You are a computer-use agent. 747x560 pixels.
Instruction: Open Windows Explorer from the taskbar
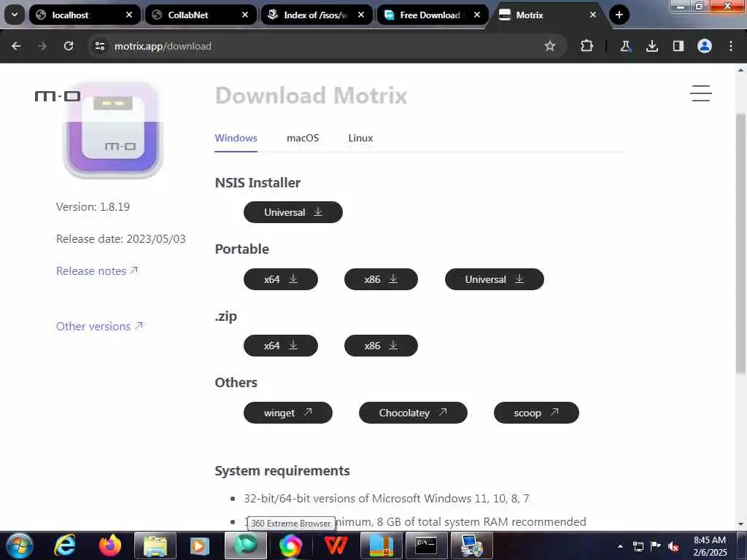tap(155, 545)
